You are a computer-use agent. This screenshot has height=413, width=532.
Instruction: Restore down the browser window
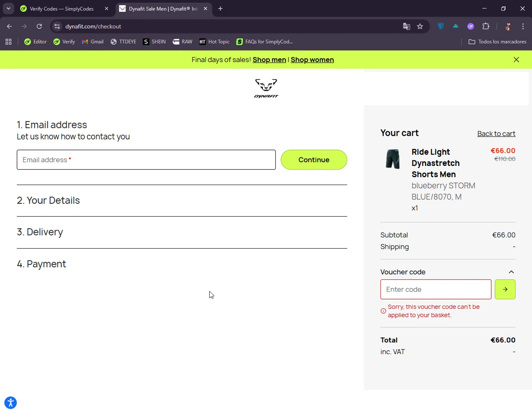(503, 9)
